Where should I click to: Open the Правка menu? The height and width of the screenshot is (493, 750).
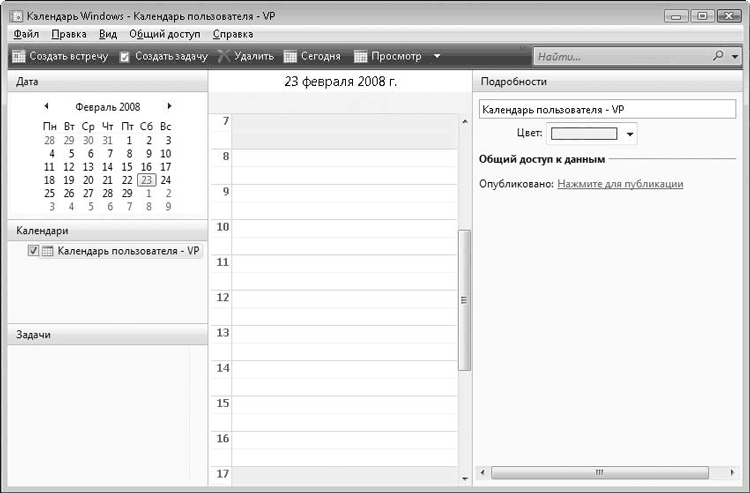coord(69,34)
